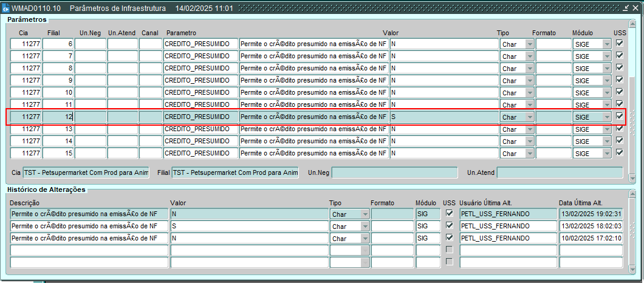This screenshot has width=644, height=283.
Task: Click the Parâmetros scrollbar up arrow
Action: [x=632, y=23]
